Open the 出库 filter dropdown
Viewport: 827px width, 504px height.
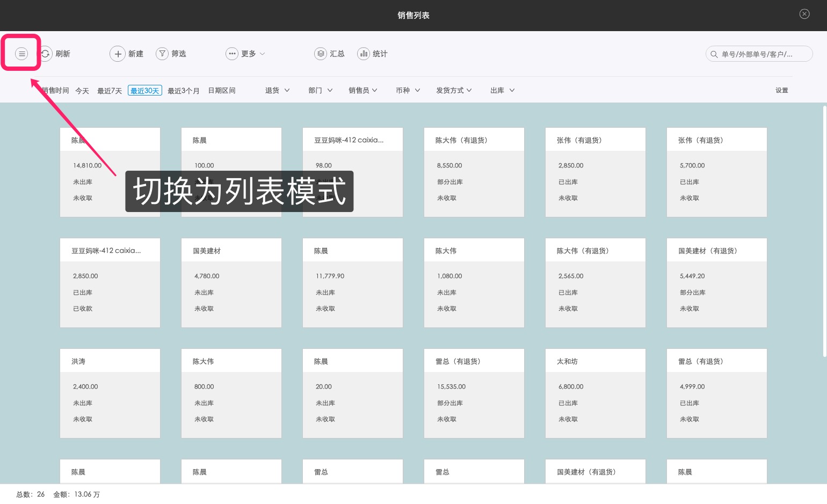(503, 90)
